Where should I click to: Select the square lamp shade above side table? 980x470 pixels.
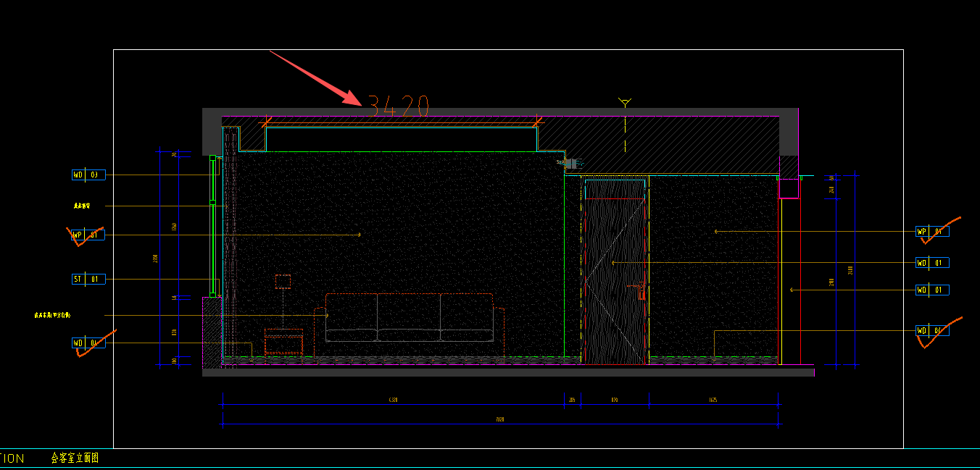(x=283, y=282)
